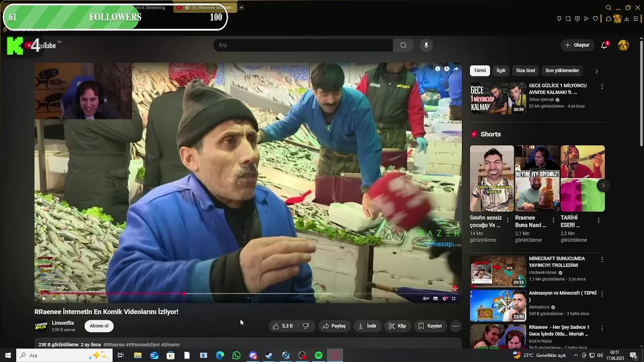The width and height of the screenshot is (644, 362).
Task: Subscribe with the Abone ol button
Action: click(99, 326)
